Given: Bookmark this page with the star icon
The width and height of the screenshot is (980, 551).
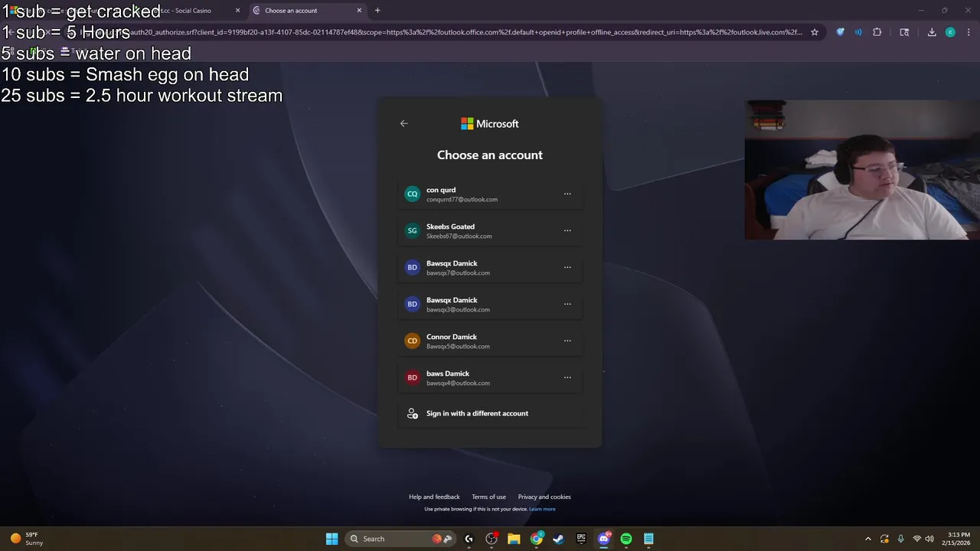Looking at the screenshot, I should coord(815,32).
